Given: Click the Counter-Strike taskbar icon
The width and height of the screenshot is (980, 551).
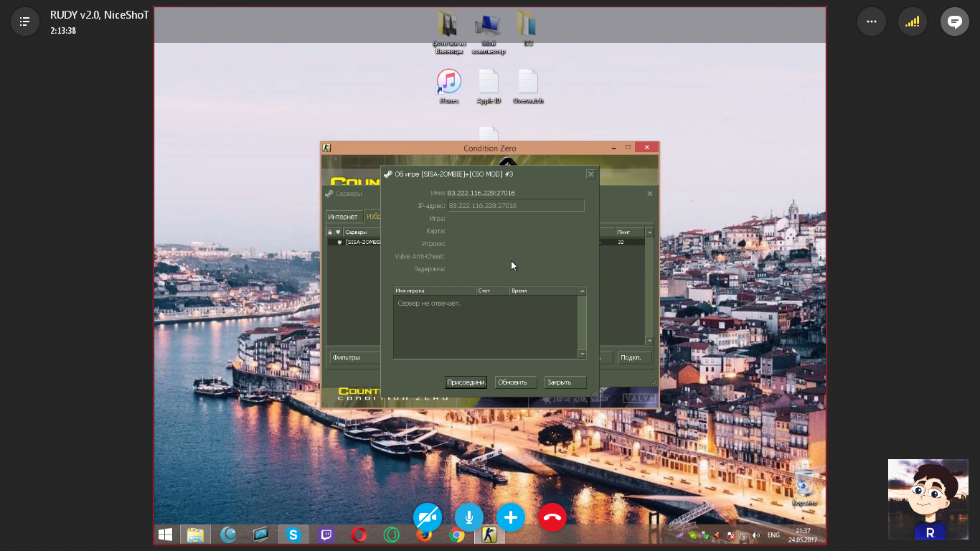Looking at the screenshot, I should (x=489, y=534).
